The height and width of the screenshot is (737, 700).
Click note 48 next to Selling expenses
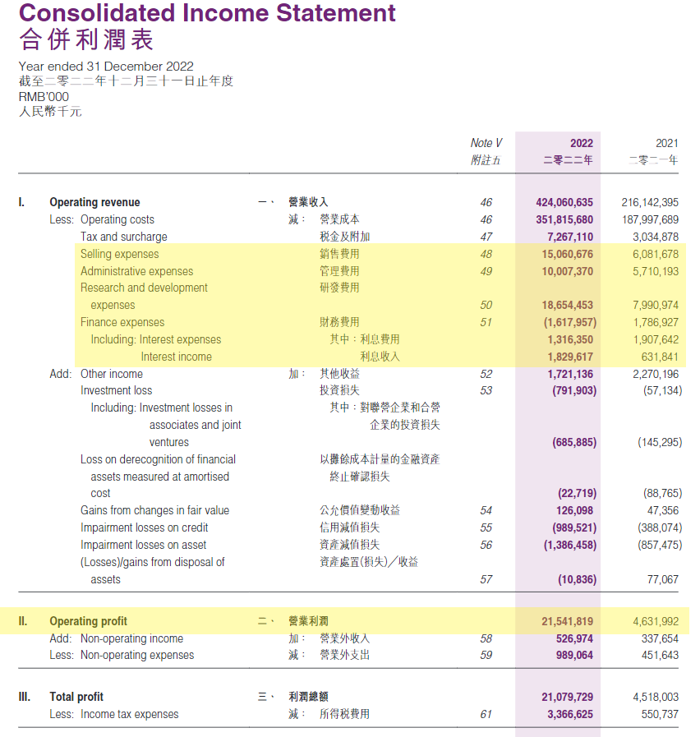[486, 253]
